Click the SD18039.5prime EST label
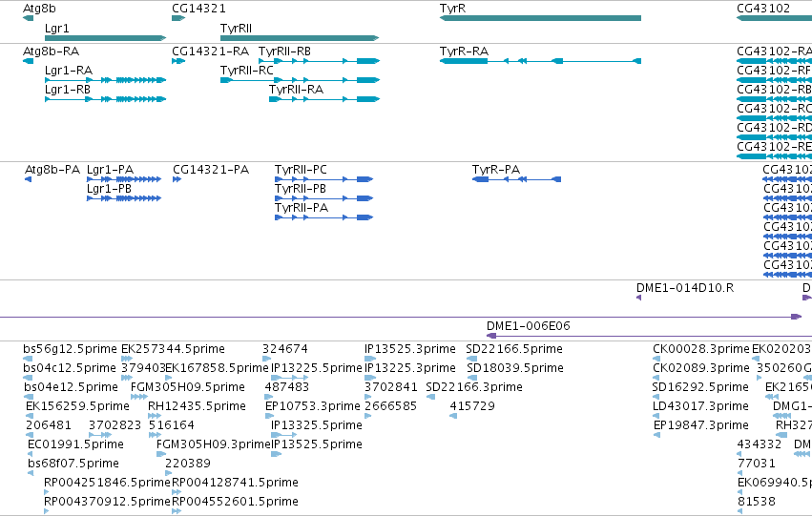Viewport: 812px width, 516px height. tap(515, 368)
